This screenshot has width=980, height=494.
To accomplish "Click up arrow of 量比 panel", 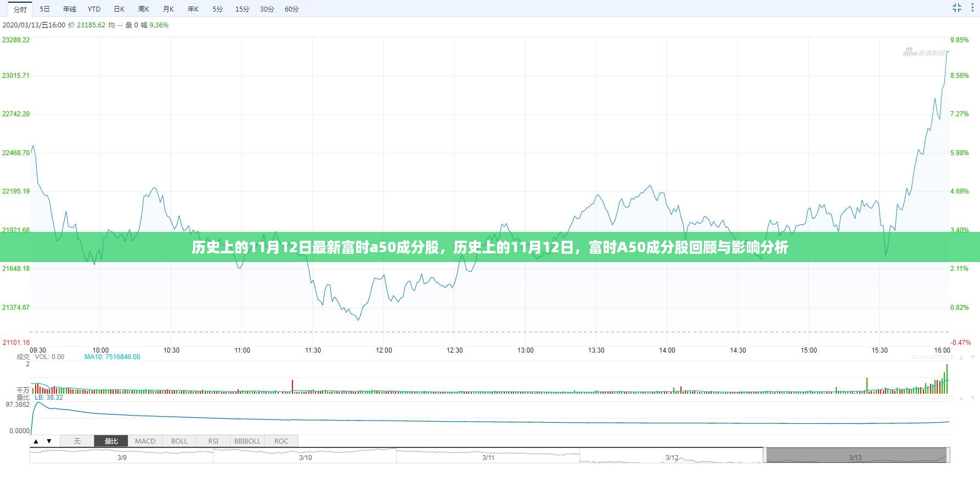I will point(961,398).
